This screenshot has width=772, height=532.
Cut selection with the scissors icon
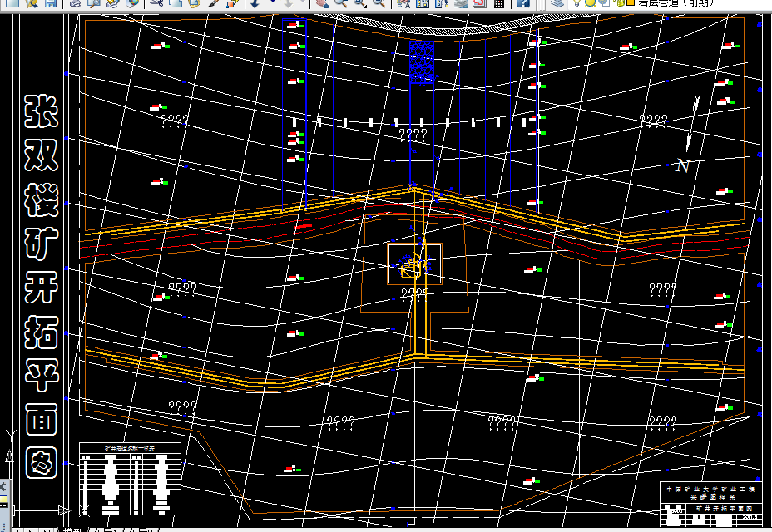pyautogui.click(x=156, y=3)
